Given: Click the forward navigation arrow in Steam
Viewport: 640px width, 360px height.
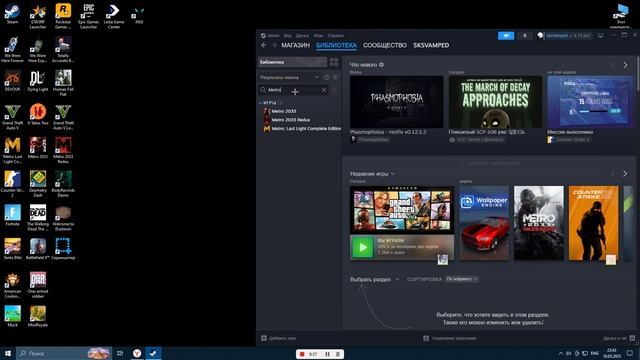Looking at the screenshot, I should pos(274,45).
